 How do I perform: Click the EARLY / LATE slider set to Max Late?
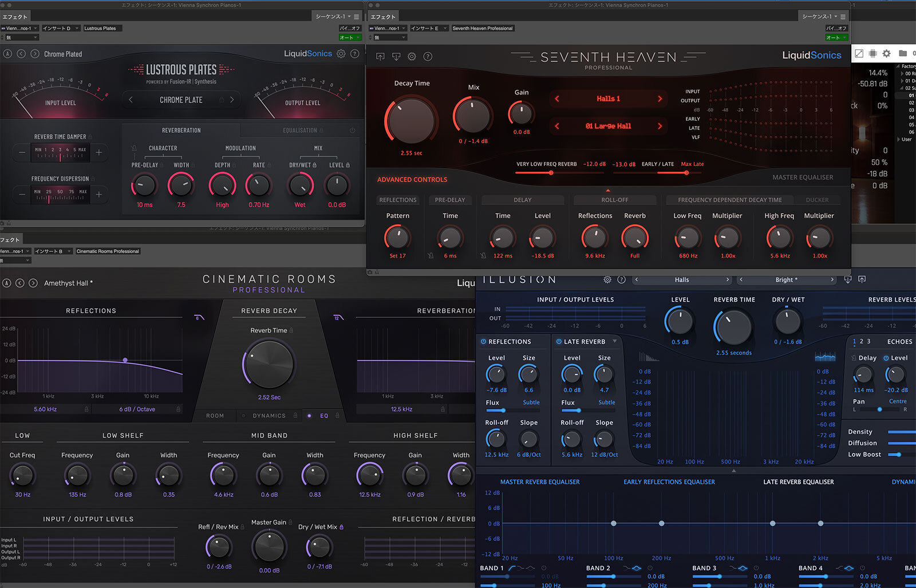(686, 172)
